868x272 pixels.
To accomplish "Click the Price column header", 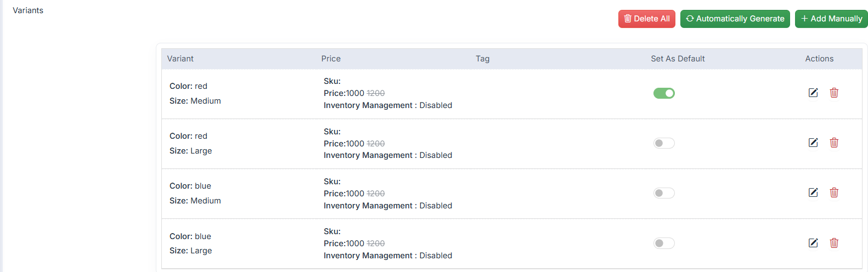I will (331, 59).
